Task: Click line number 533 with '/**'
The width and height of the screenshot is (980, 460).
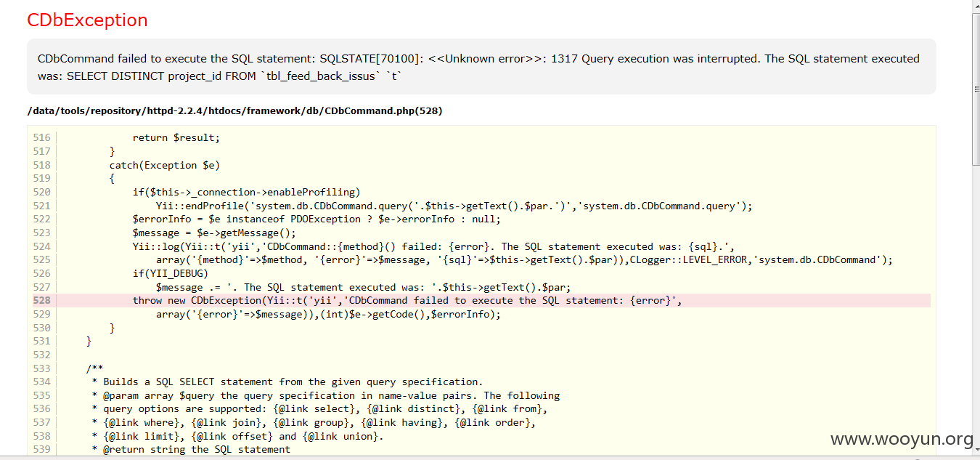Action: tap(42, 368)
